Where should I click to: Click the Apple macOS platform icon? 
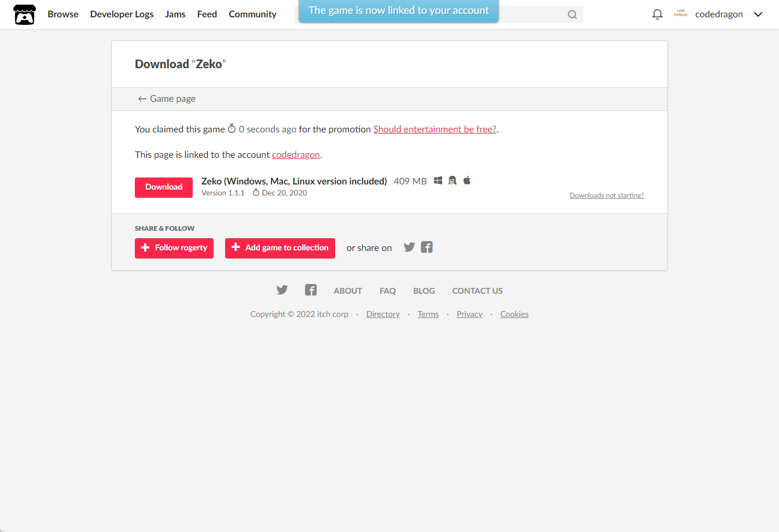[467, 180]
